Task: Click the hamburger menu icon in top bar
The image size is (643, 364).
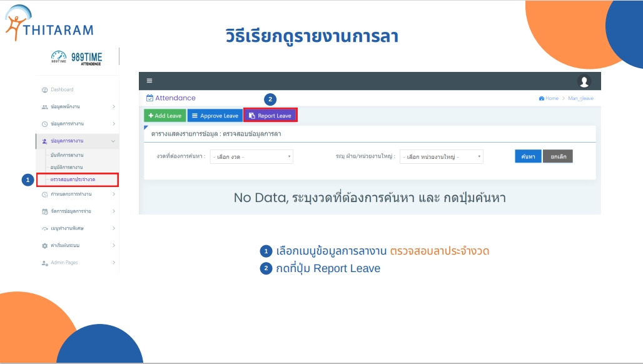Action: click(x=149, y=81)
